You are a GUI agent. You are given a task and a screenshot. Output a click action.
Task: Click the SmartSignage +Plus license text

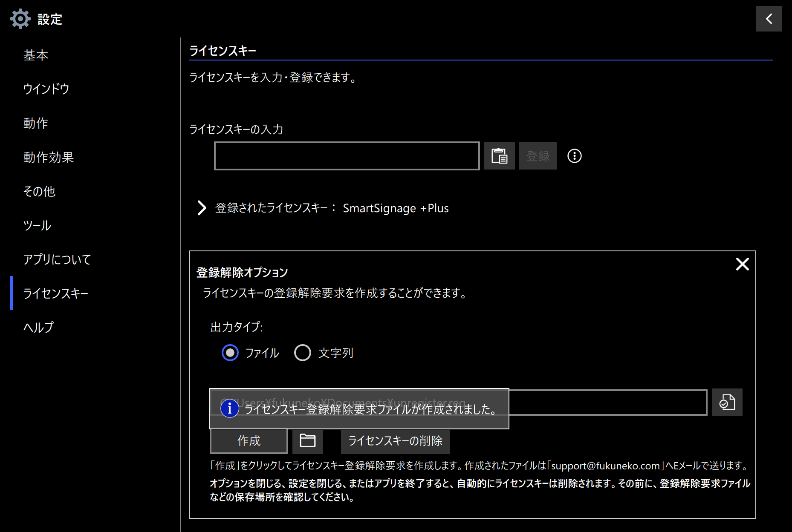(x=396, y=208)
